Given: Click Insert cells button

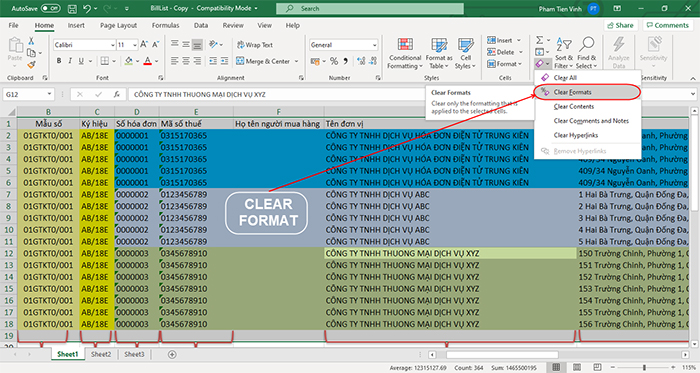Looking at the screenshot, I should pos(500,40).
